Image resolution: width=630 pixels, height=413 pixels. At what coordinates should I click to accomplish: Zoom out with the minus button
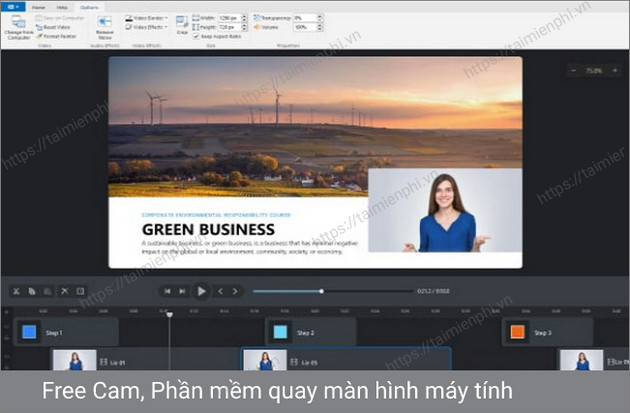[572, 71]
